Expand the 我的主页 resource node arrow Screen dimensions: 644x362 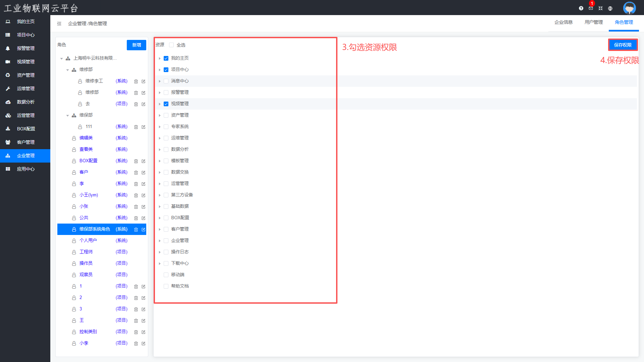[160, 58]
